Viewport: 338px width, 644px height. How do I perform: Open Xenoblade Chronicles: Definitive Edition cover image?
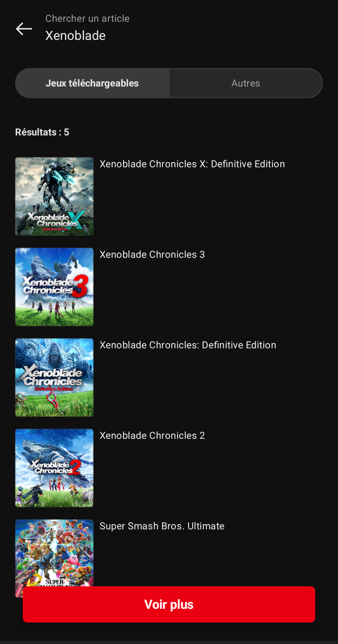54,377
